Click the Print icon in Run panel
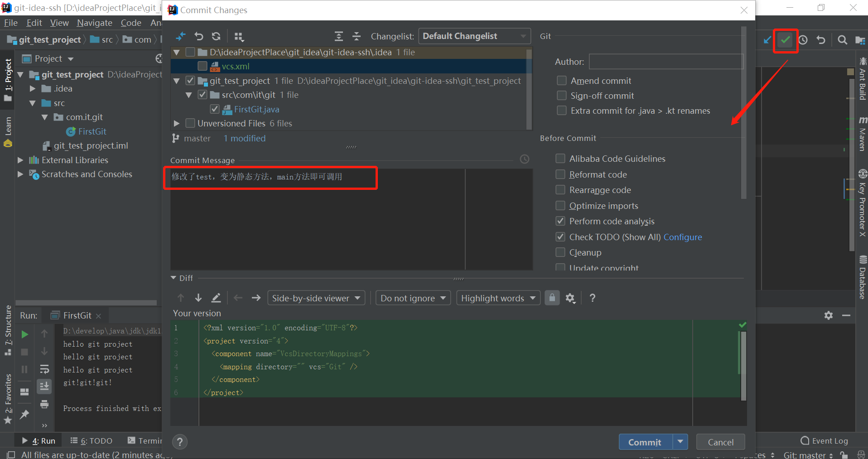 pyautogui.click(x=44, y=404)
